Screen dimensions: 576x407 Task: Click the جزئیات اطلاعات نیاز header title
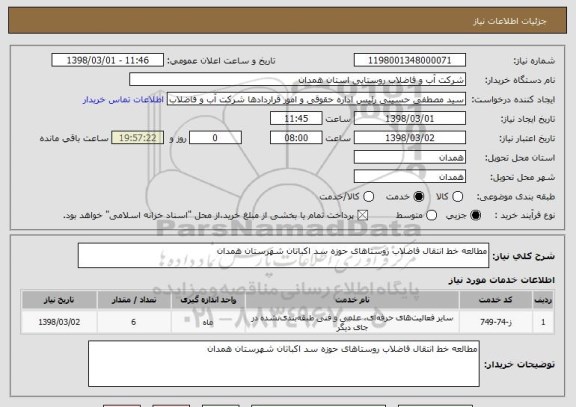[x=510, y=21]
